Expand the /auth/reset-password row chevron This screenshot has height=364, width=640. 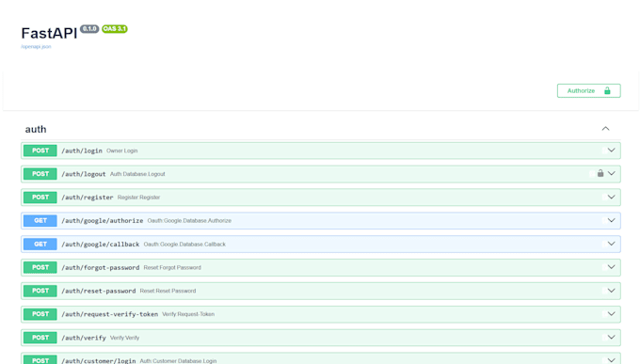[x=611, y=291]
